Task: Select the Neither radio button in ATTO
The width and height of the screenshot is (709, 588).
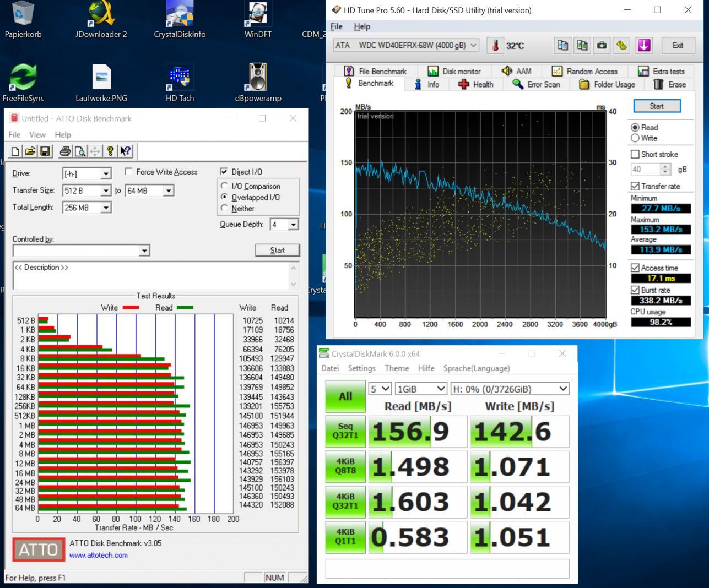Action: [224, 208]
